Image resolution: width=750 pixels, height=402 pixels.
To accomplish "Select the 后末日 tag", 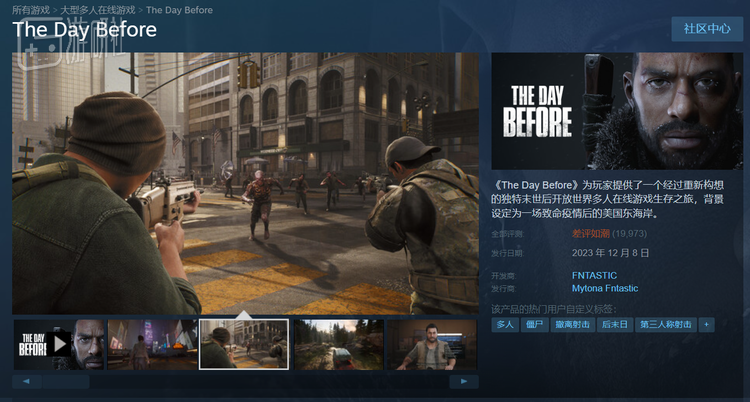I will click(x=616, y=325).
